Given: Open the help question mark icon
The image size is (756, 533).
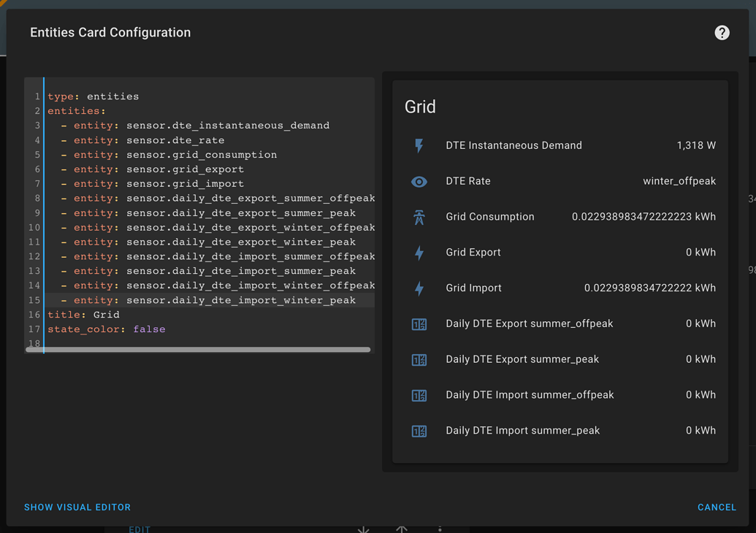Looking at the screenshot, I should click(x=722, y=32).
